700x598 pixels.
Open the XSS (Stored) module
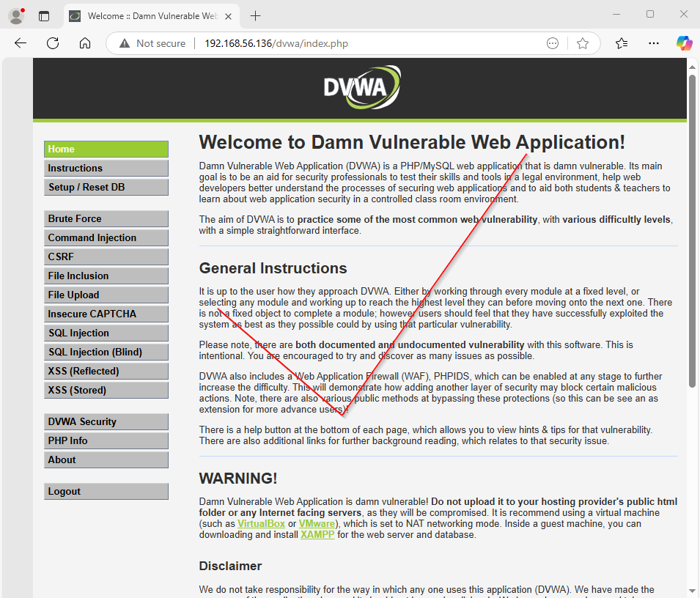click(x=106, y=391)
